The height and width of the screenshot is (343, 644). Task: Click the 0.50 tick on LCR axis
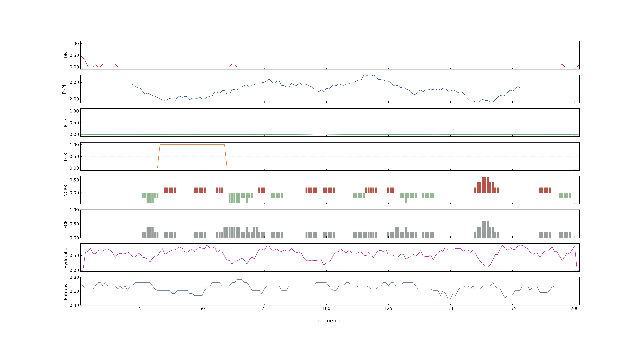coord(74,157)
